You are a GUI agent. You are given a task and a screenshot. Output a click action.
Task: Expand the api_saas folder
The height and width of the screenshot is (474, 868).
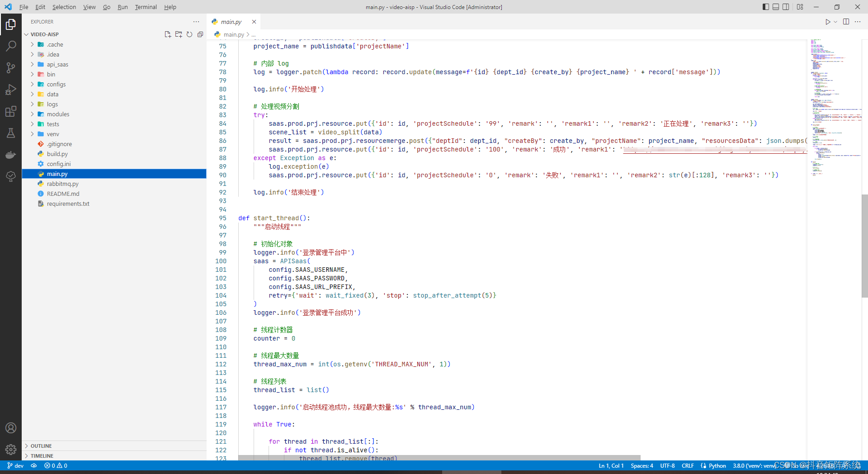tap(114, 64)
